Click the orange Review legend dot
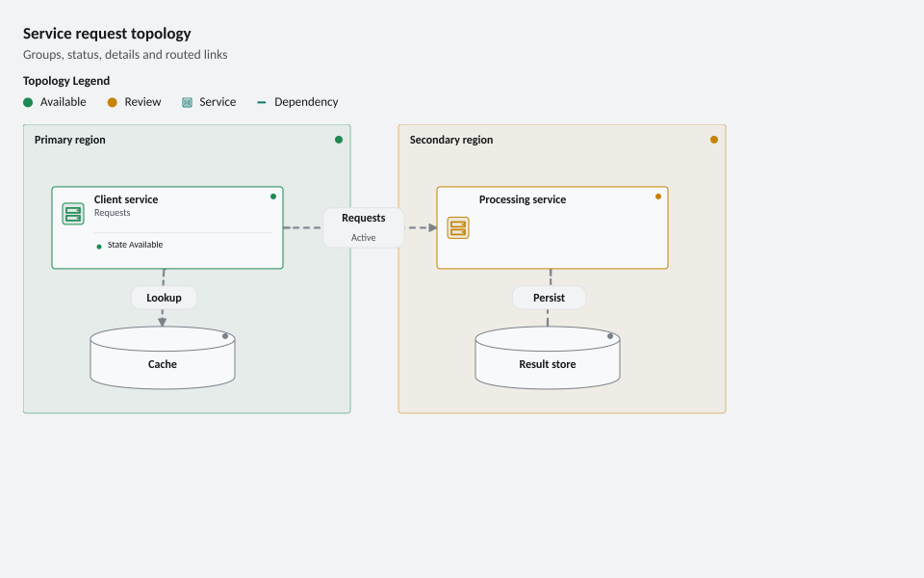Viewport: 924px width, 578px height. 112,103
